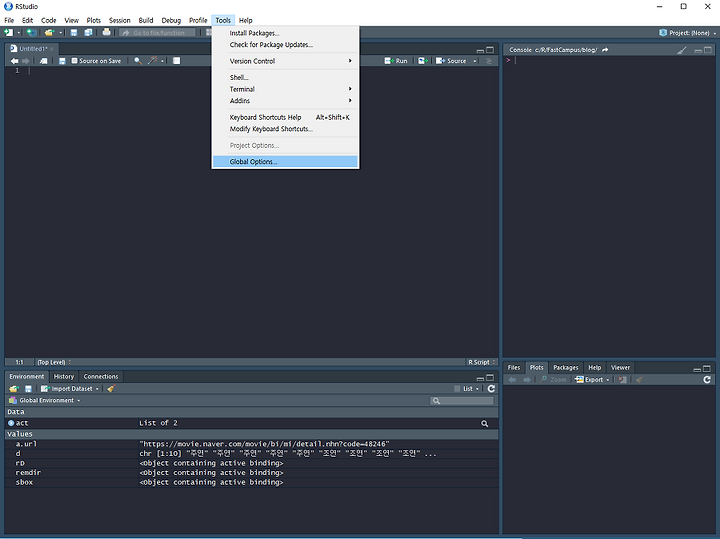Open Global Options...
The height and width of the screenshot is (539, 720).
(x=285, y=162)
